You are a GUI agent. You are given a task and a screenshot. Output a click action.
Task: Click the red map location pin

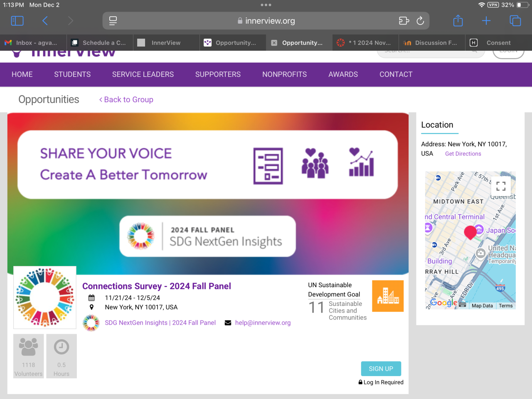pyautogui.click(x=470, y=233)
